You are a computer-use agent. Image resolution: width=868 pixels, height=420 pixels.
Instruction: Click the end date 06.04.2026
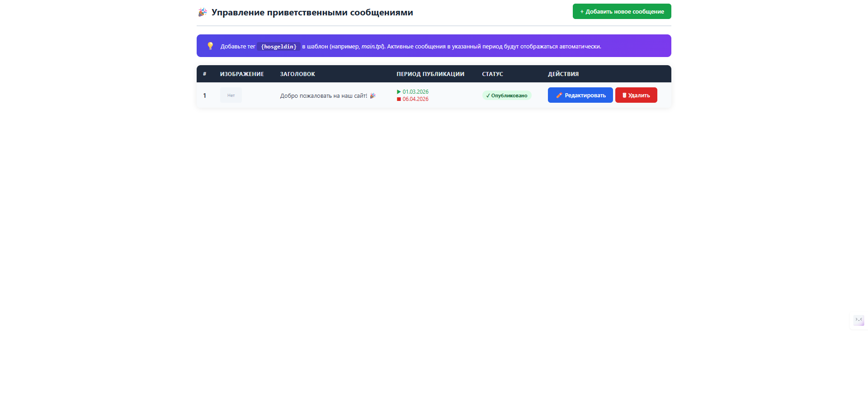point(415,99)
